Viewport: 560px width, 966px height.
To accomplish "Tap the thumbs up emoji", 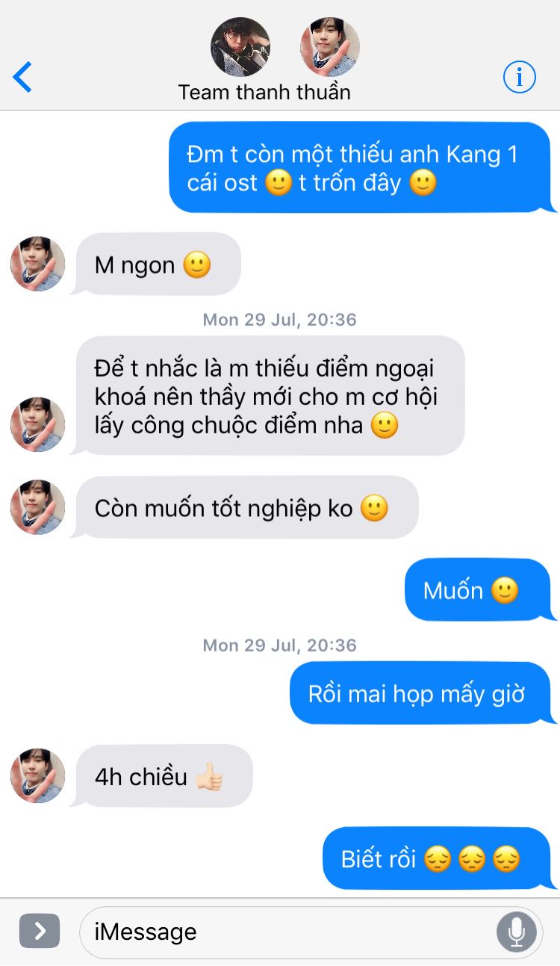I will [209, 777].
